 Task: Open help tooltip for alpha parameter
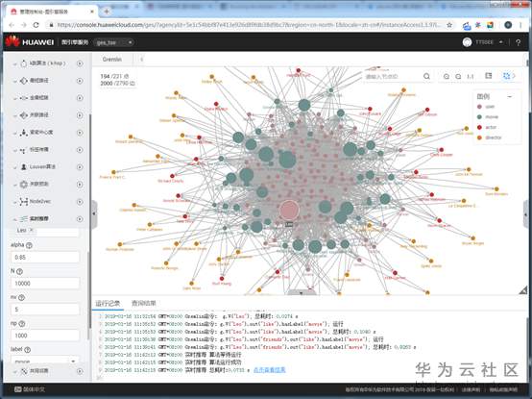29,245
